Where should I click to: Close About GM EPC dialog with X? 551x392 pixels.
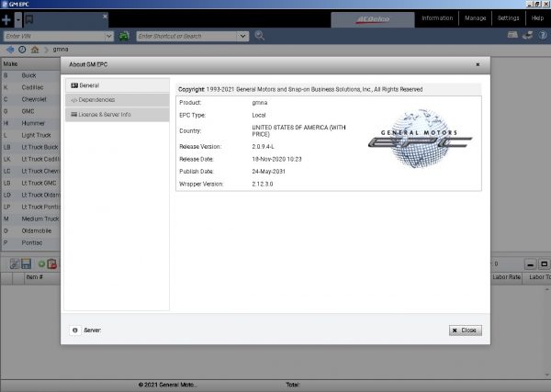[x=478, y=64]
